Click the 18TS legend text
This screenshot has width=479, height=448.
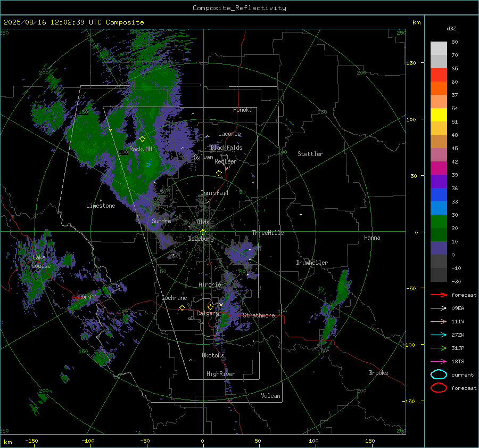pos(458,362)
